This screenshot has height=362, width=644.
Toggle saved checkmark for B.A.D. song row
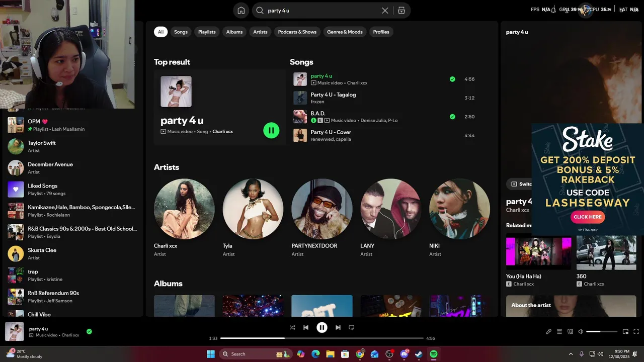pyautogui.click(x=452, y=117)
